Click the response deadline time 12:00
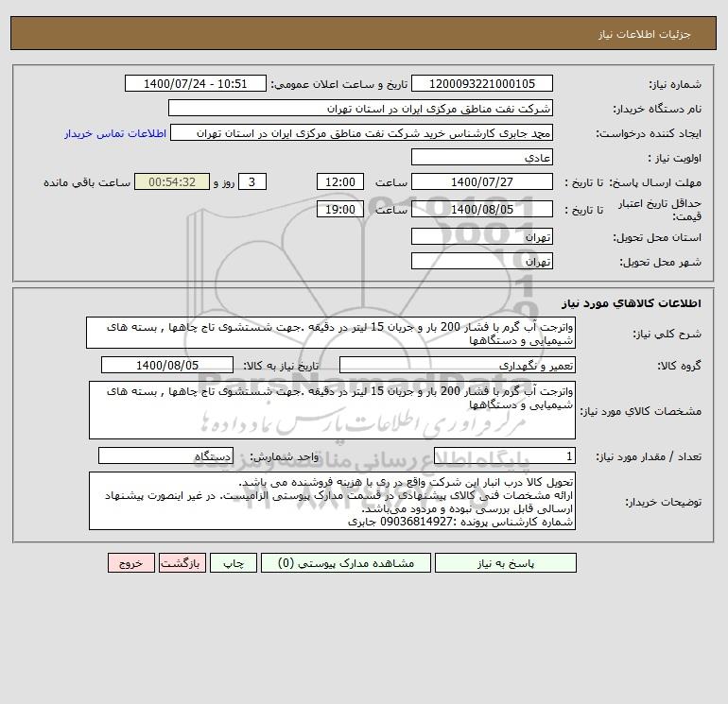 point(339,182)
